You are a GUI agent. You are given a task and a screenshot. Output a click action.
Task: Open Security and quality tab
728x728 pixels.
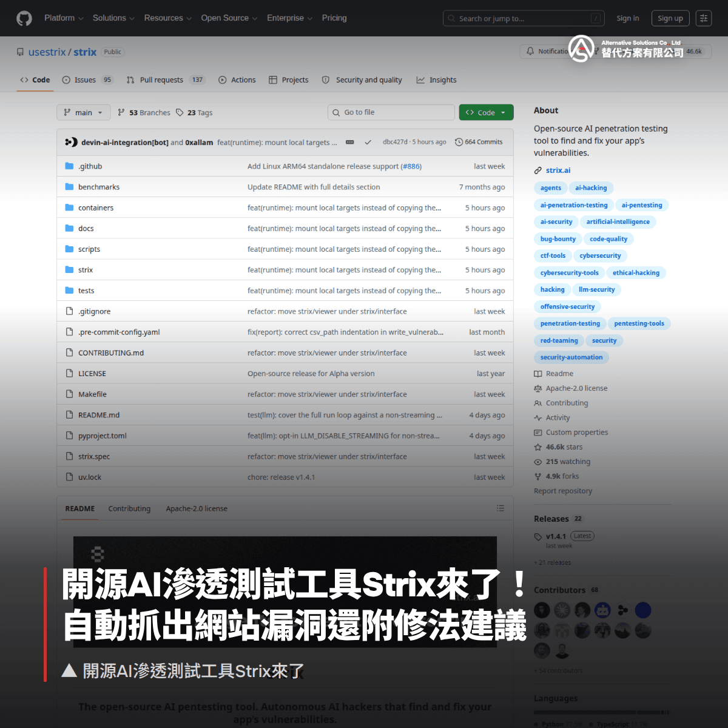[362, 80]
